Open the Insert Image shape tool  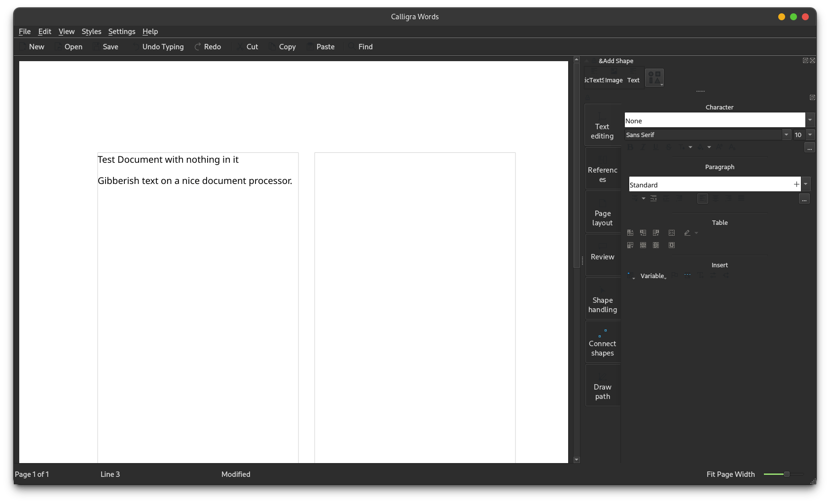pos(613,77)
